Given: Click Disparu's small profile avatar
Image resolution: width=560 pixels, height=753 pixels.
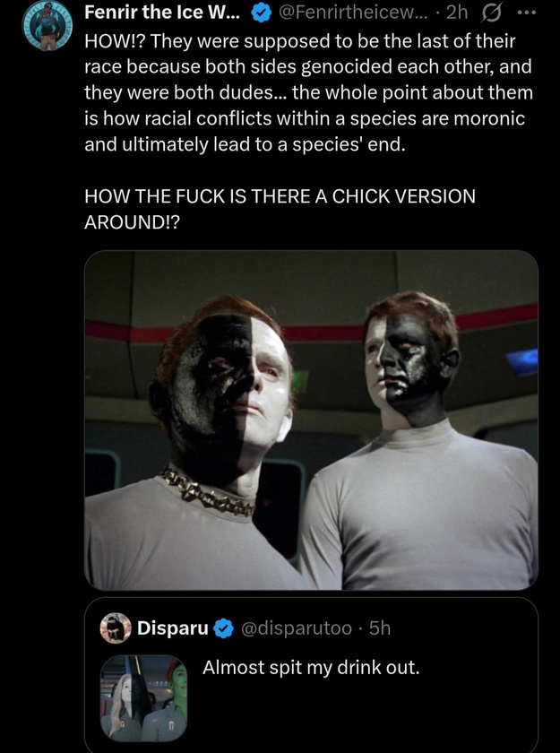Looking at the screenshot, I should (115, 628).
